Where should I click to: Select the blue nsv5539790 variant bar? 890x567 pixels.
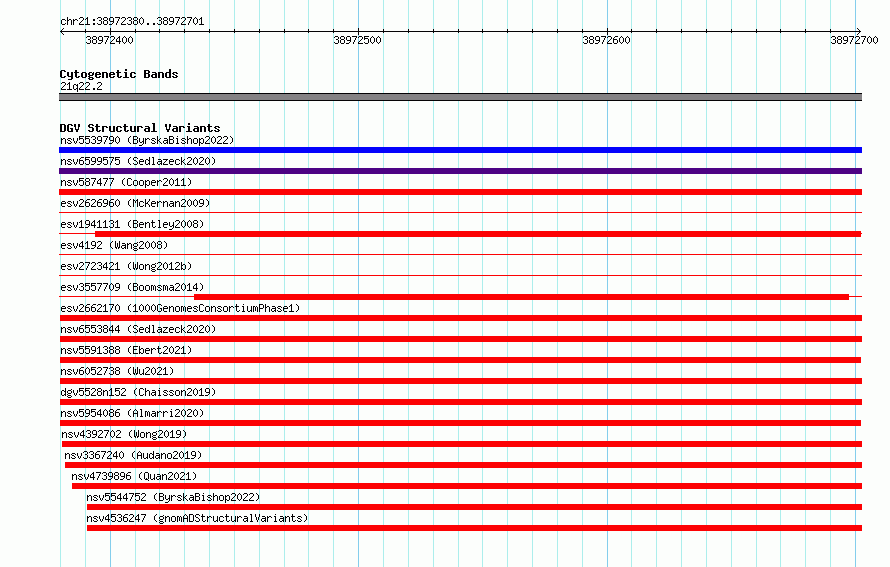click(x=460, y=150)
